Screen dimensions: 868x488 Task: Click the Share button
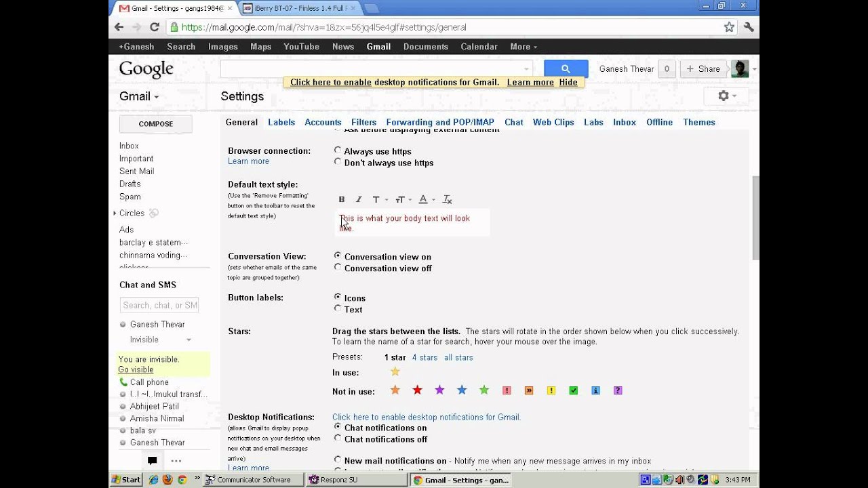[702, 68]
